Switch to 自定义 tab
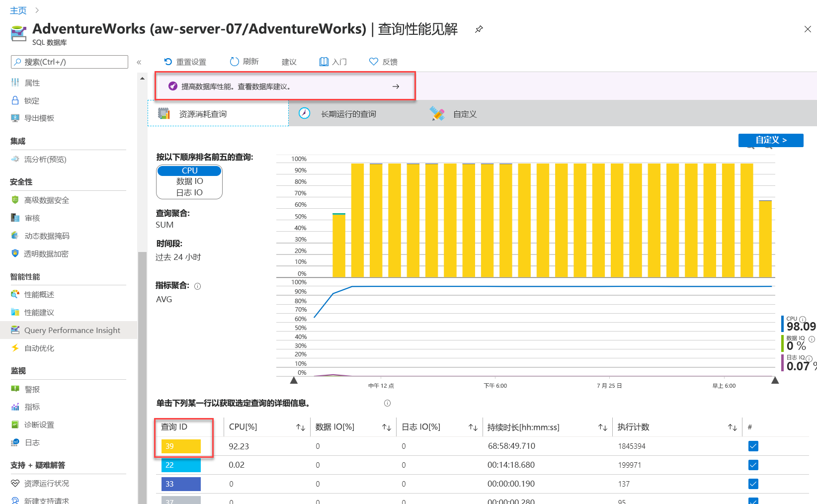The width and height of the screenshot is (817, 504). point(453,114)
